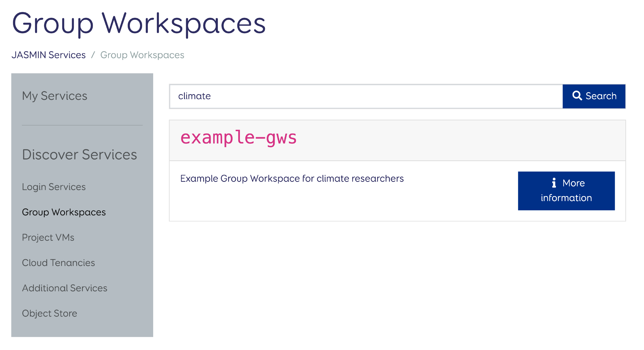Go to Additional Services
Screen dimensions: 644x350
(64, 288)
